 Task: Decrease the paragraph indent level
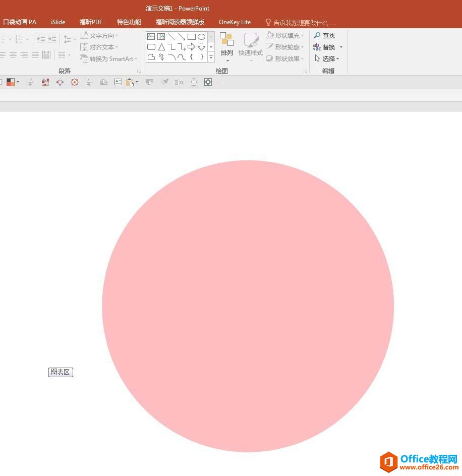point(41,39)
